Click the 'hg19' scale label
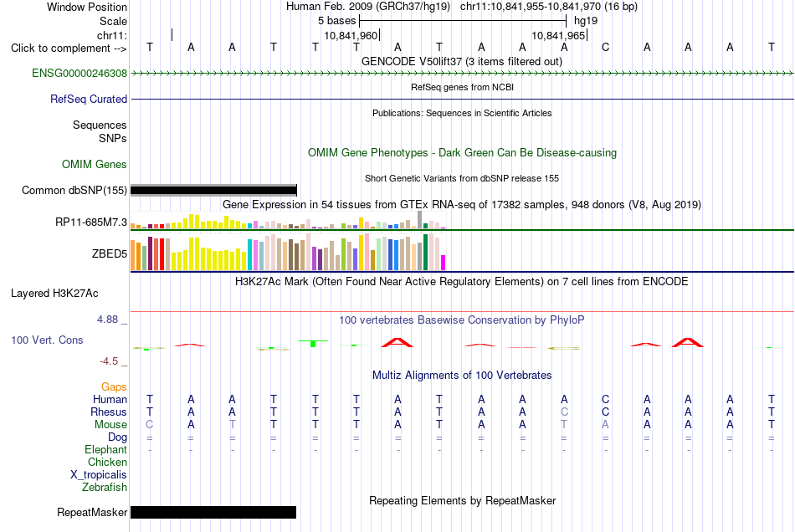Image resolution: width=795 pixels, height=532 pixels. (586, 21)
